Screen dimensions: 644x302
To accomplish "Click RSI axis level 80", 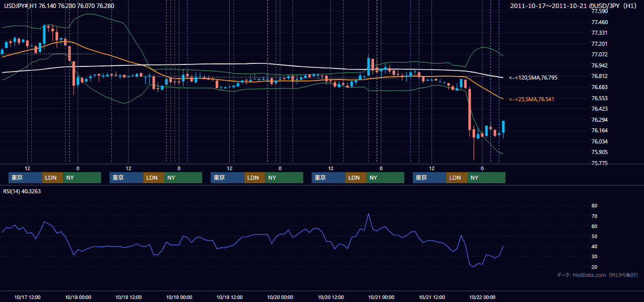I will click(x=594, y=206).
